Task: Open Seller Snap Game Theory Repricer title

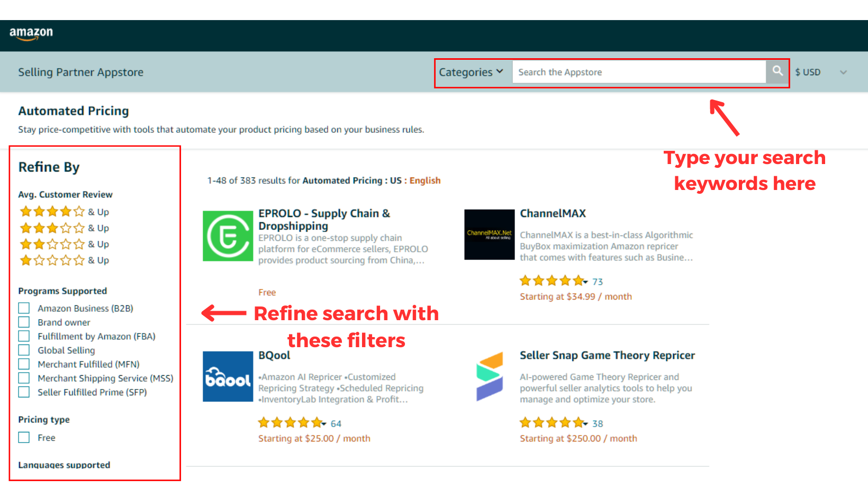Action: pyautogui.click(x=607, y=356)
